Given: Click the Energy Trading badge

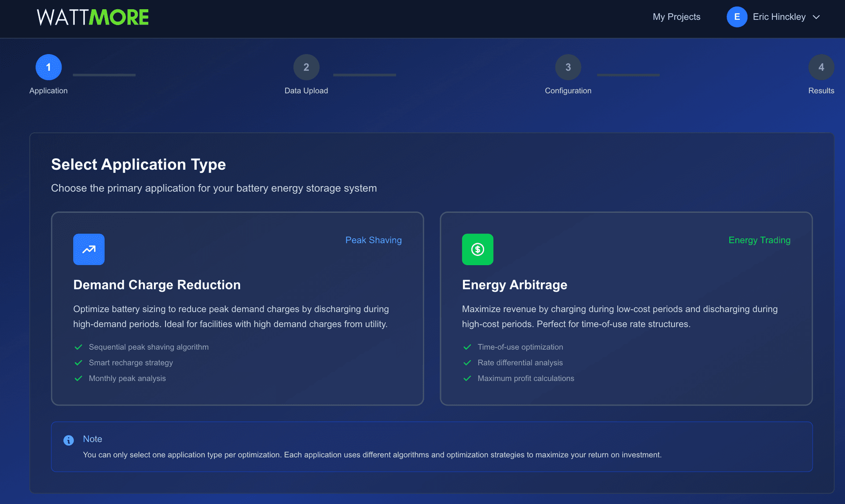Looking at the screenshot, I should (759, 240).
